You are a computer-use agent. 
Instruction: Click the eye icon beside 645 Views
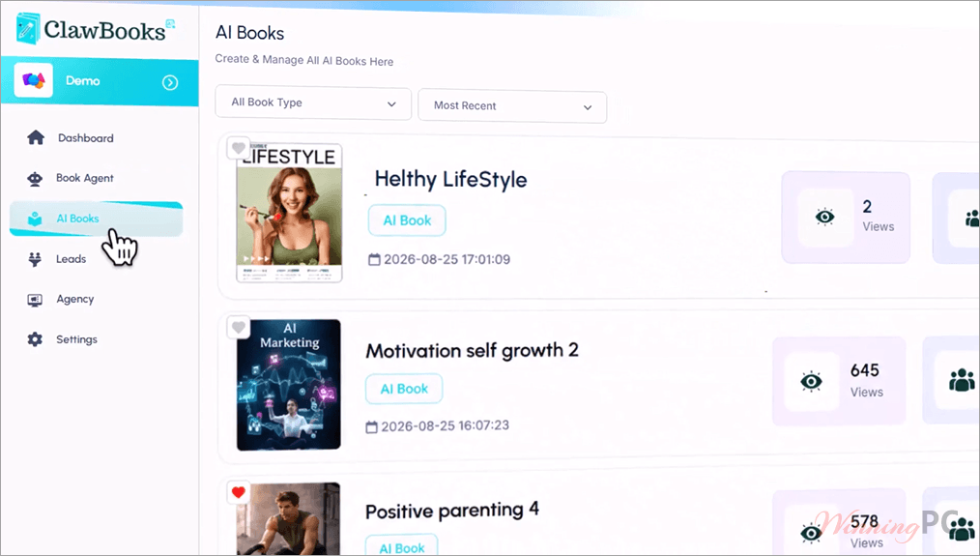(x=811, y=381)
